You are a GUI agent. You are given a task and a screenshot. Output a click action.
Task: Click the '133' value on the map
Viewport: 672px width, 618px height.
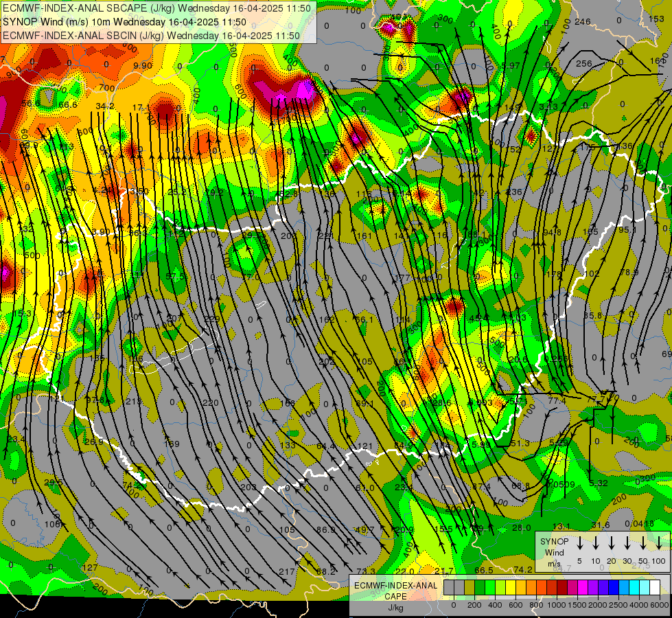point(288,445)
